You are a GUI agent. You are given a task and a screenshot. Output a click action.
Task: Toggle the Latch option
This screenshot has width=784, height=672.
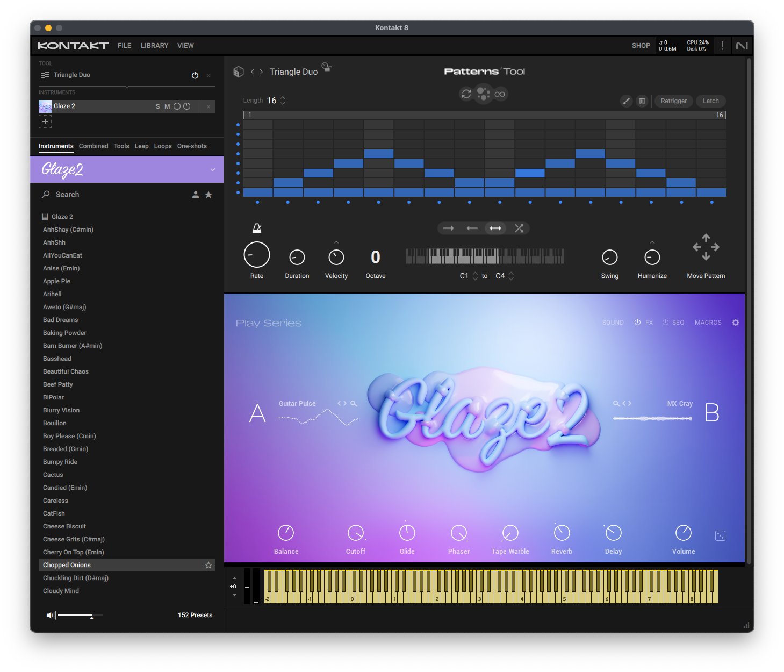(x=710, y=101)
